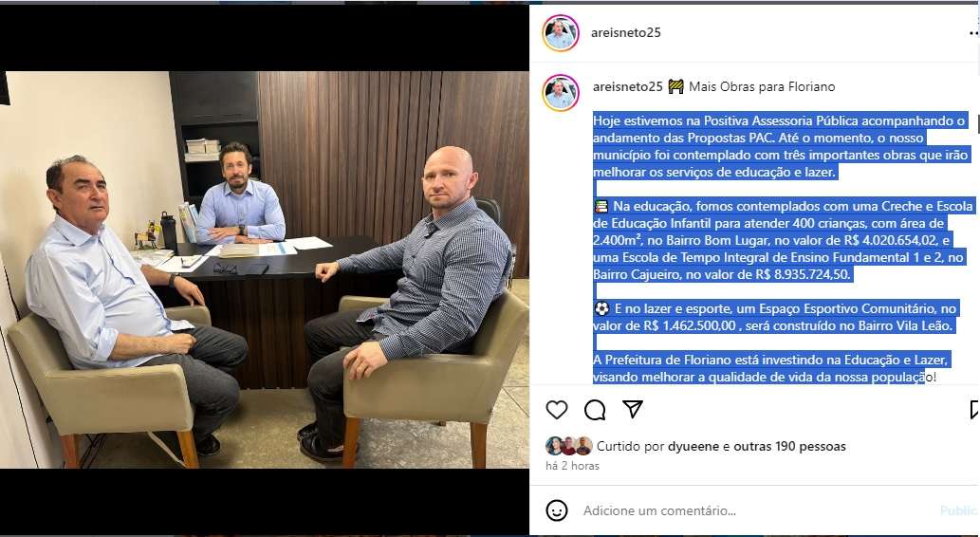The height and width of the screenshot is (537, 980).
Task: Click the faded Publicar button
Action: click(959, 510)
